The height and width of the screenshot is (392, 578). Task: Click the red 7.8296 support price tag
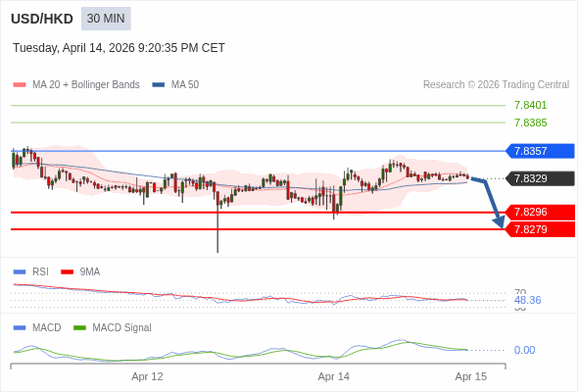[x=540, y=212]
